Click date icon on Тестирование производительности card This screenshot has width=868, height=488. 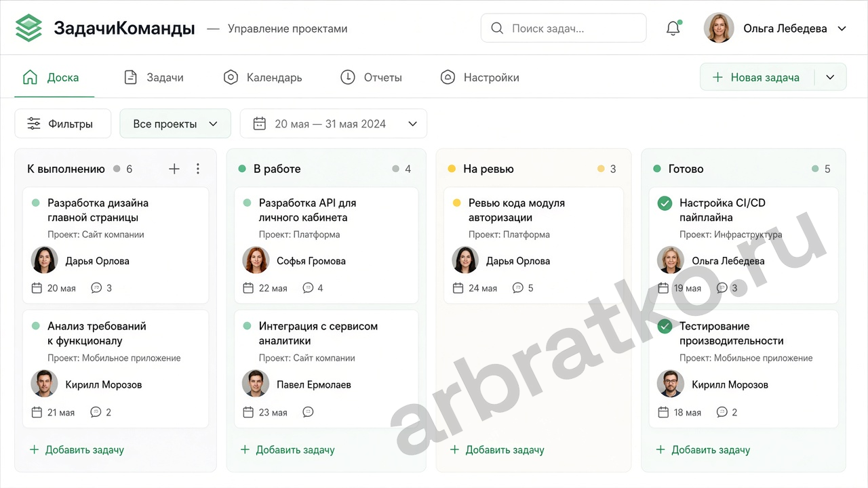(663, 411)
